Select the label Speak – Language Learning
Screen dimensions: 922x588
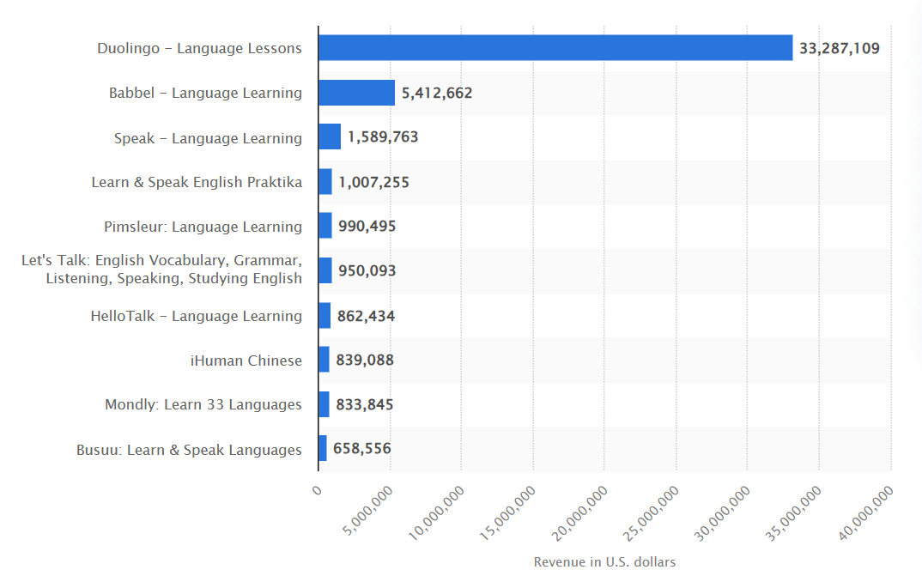point(208,138)
